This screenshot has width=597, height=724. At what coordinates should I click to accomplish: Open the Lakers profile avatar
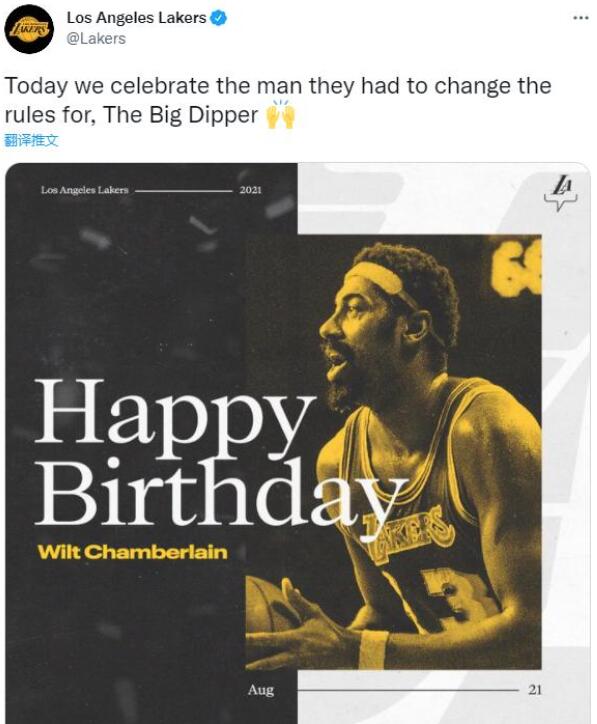click(29, 29)
